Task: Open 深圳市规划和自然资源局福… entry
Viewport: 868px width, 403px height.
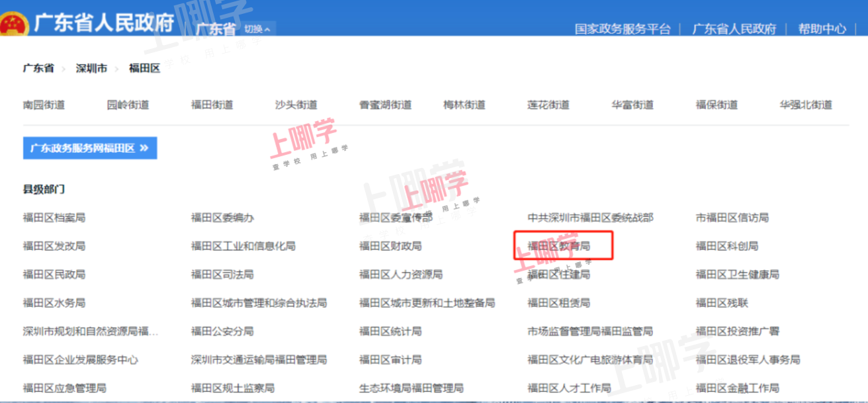Action: [91, 332]
